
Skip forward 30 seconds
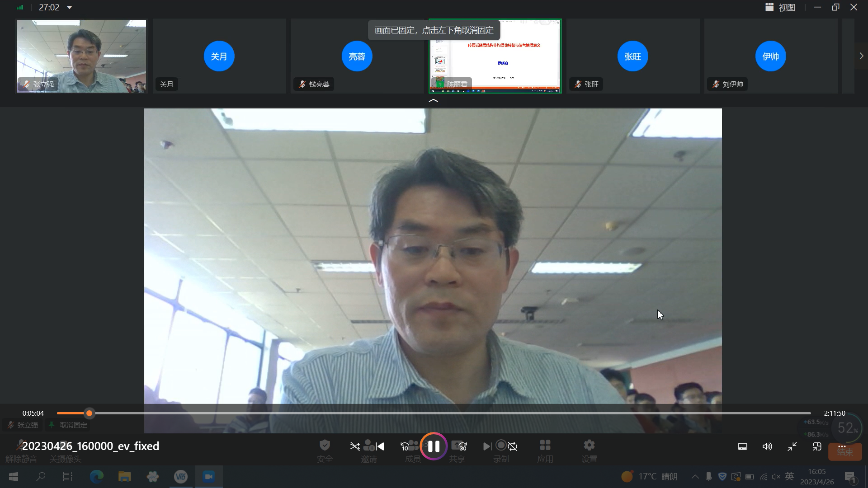coord(462,446)
